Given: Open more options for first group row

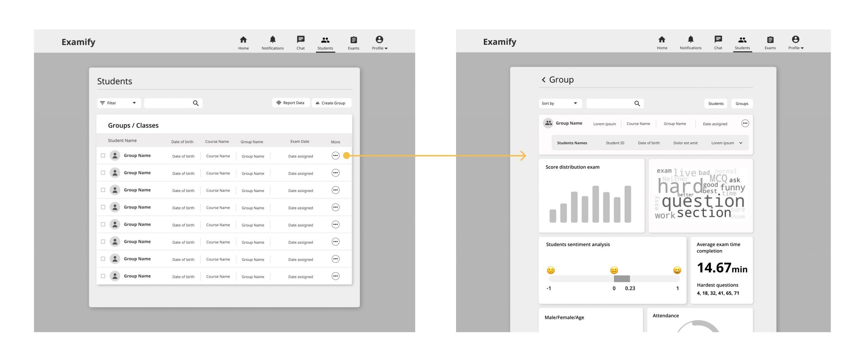Looking at the screenshot, I should (x=335, y=156).
